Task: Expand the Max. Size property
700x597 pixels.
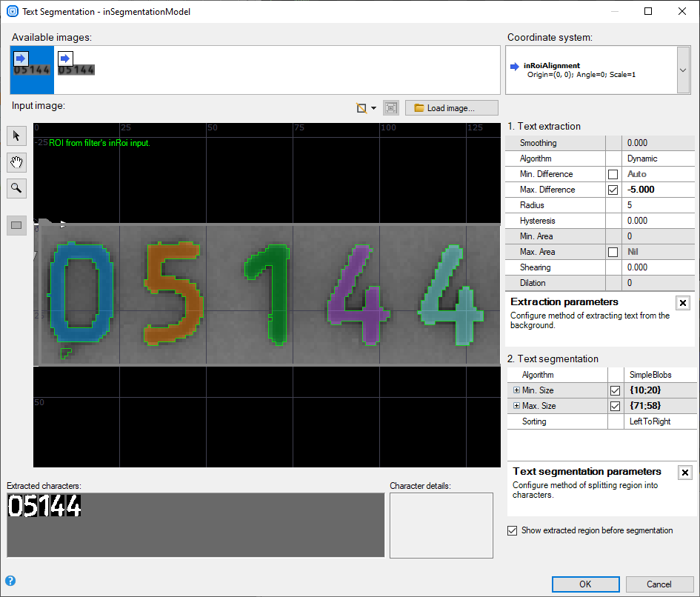Action: [x=516, y=406]
